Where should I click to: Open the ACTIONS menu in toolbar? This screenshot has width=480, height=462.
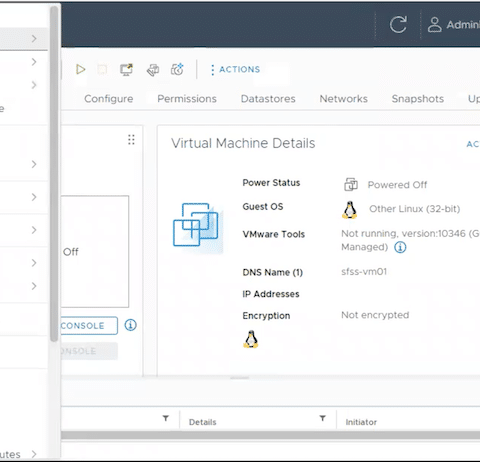point(235,69)
